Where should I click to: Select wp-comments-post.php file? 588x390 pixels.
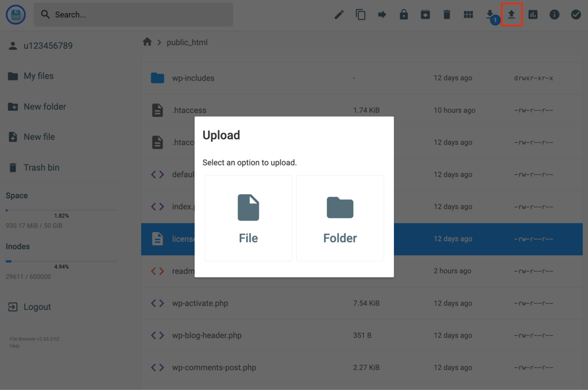pos(362,368)
